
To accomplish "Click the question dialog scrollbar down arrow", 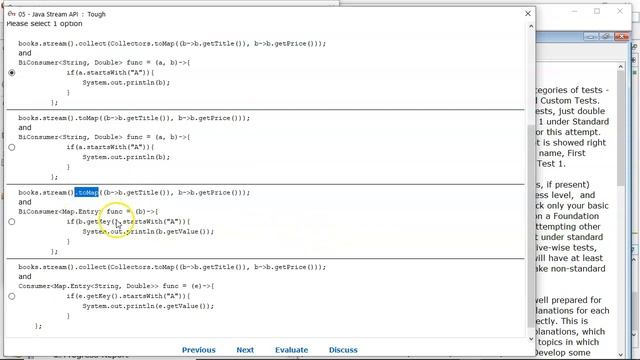I will 531,338.
